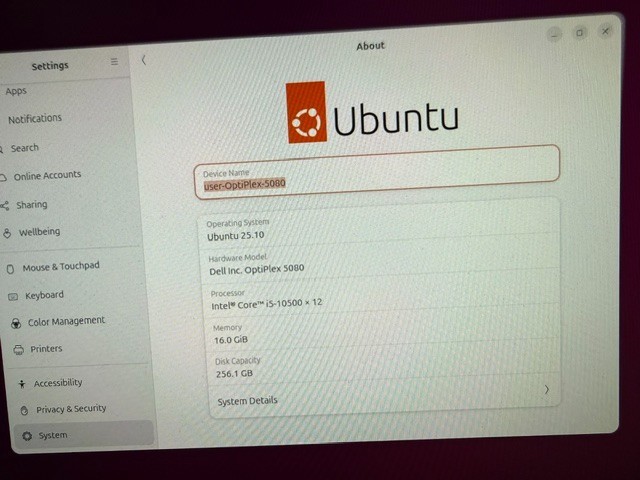Click the System gear icon

pyautogui.click(x=27, y=436)
